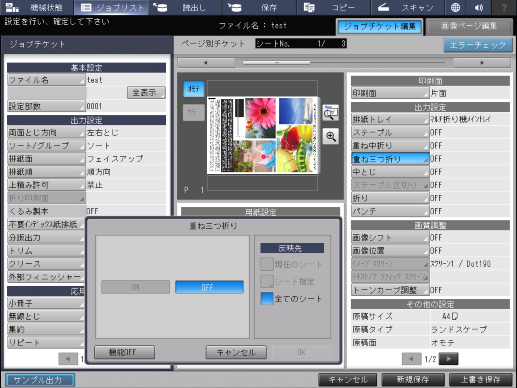Click the page preview thumbnail
517x388 pixels.
[x=262, y=135]
